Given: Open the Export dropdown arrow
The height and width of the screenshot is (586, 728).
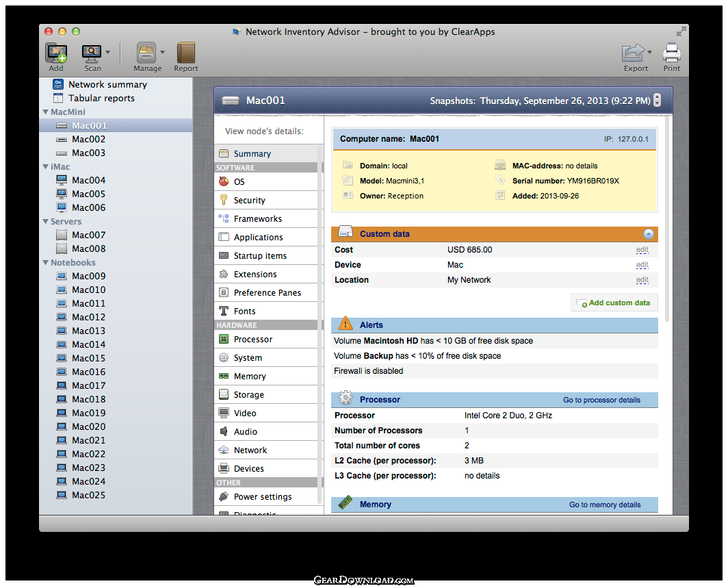Looking at the screenshot, I should click(649, 52).
